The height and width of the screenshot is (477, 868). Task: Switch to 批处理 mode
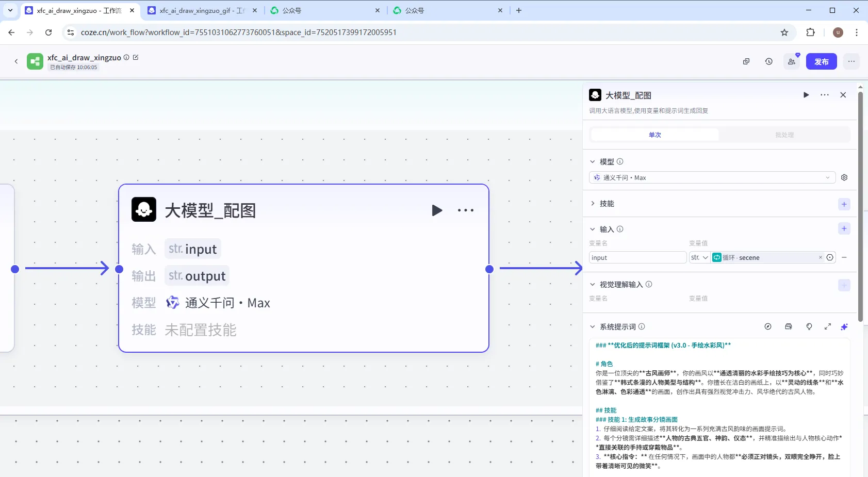[x=784, y=135]
